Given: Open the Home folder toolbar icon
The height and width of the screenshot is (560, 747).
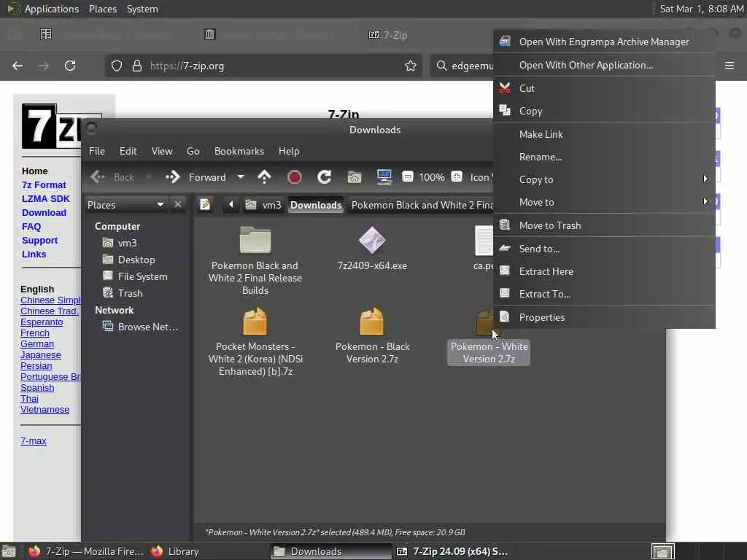Looking at the screenshot, I should [x=354, y=177].
